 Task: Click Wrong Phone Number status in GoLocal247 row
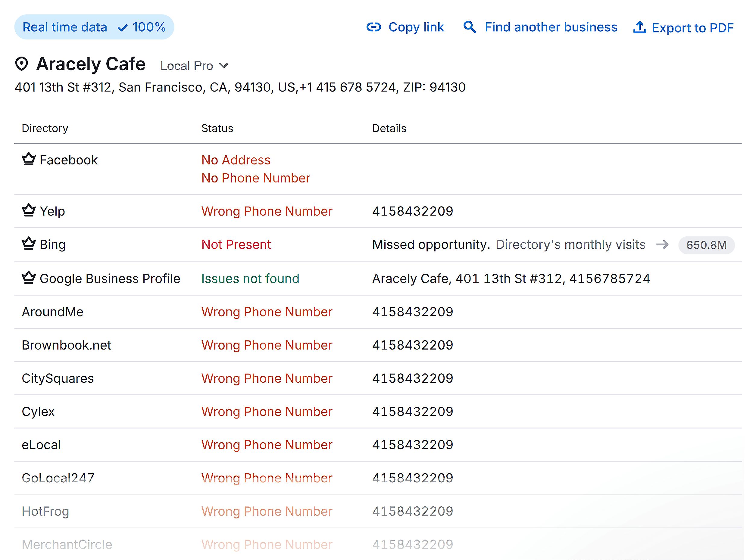(x=267, y=478)
